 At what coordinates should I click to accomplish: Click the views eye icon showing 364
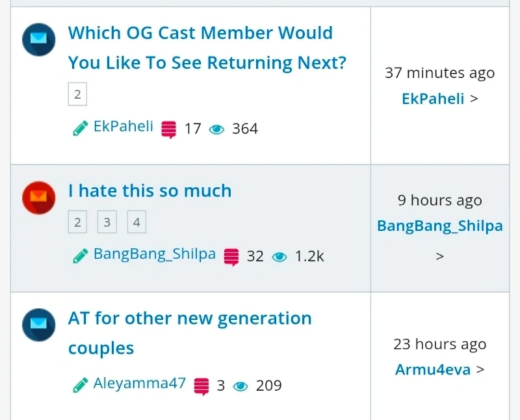click(216, 129)
